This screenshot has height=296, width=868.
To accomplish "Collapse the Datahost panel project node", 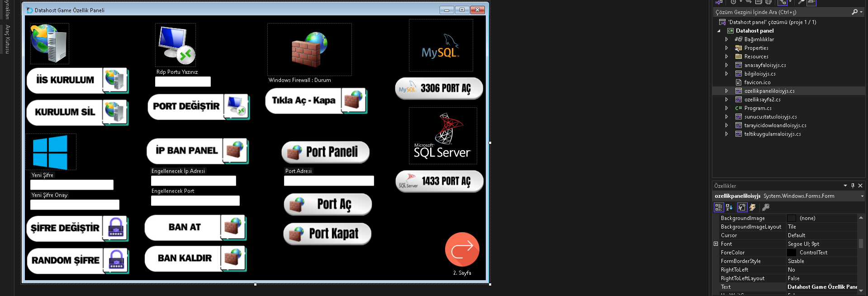I will click(x=719, y=31).
